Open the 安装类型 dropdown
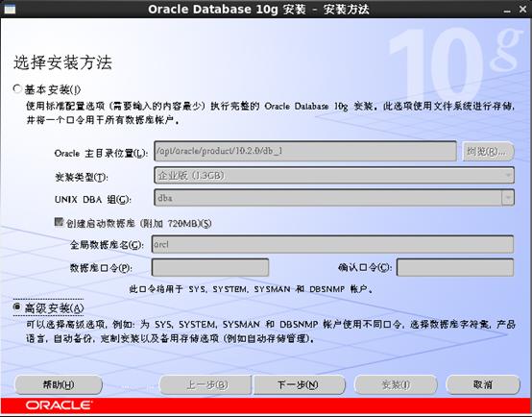The height and width of the screenshot is (417, 532). pyautogui.click(x=334, y=175)
